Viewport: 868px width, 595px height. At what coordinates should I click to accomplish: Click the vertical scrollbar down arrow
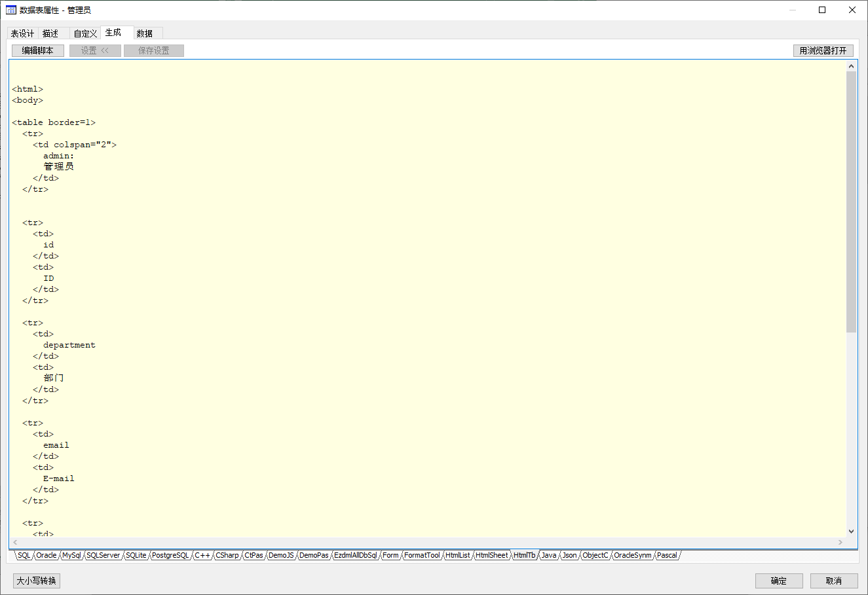tap(851, 532)
